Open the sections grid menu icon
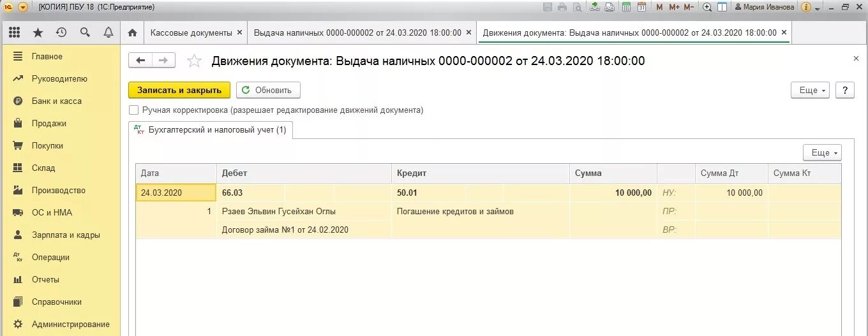868x336 pixels. [x=14, y=33]
